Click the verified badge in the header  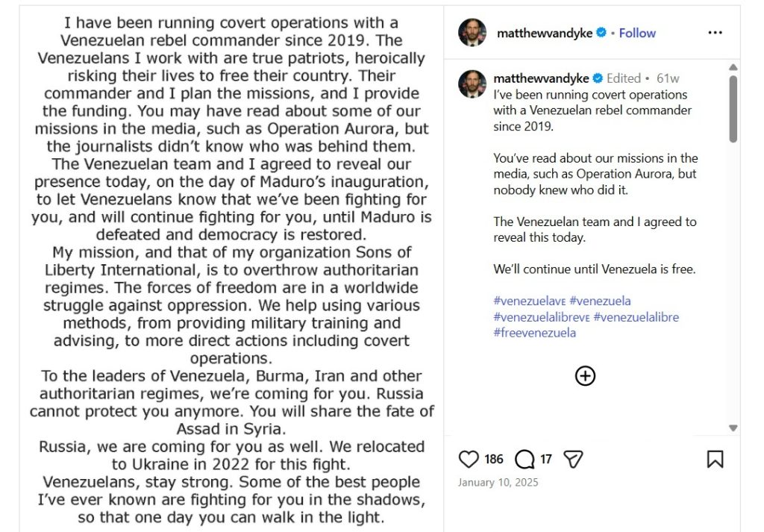coord(601,33)
